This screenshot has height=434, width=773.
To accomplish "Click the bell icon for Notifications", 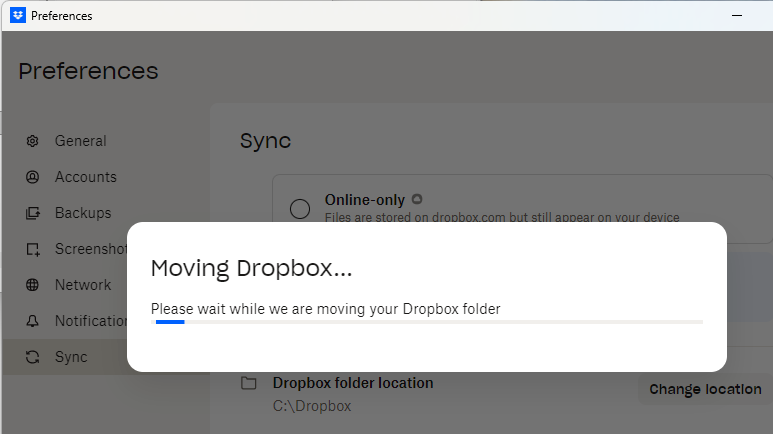I will [x=33, y=321].
